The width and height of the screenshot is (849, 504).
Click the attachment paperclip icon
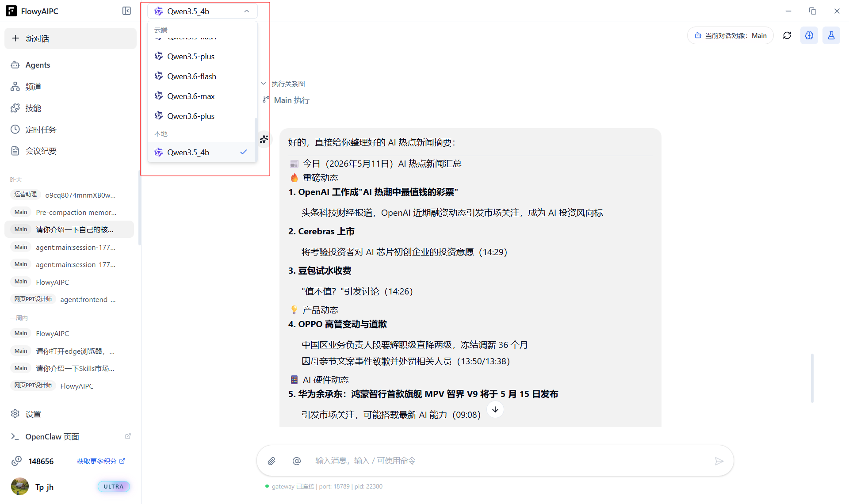click(272, 461)
